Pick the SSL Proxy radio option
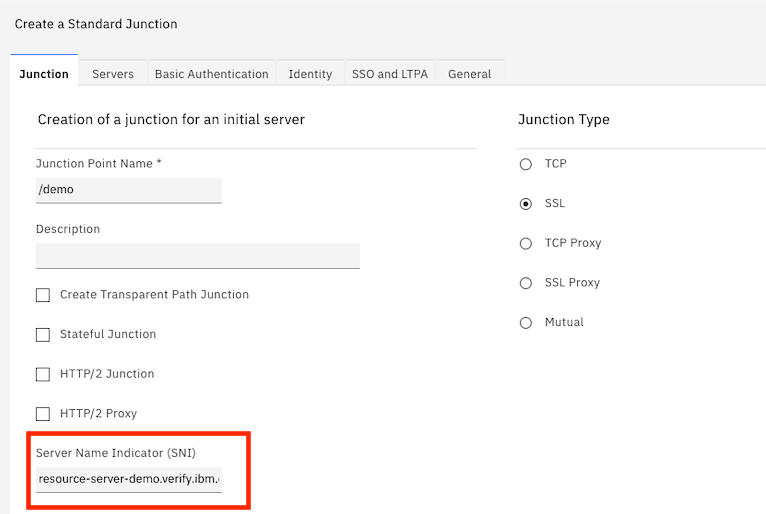This screenshot has width=766, height=514. pyautogui.click(x=526, y=283)
